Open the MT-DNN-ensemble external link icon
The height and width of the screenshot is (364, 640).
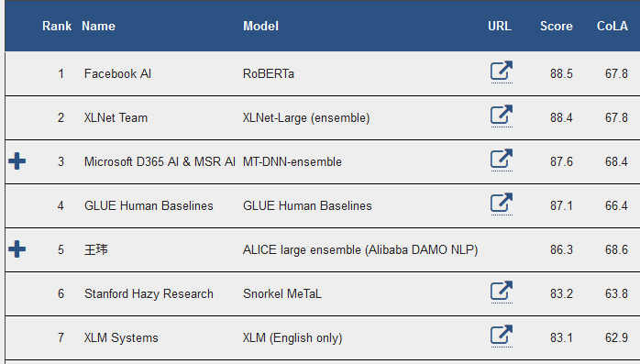tap(502, 160)
